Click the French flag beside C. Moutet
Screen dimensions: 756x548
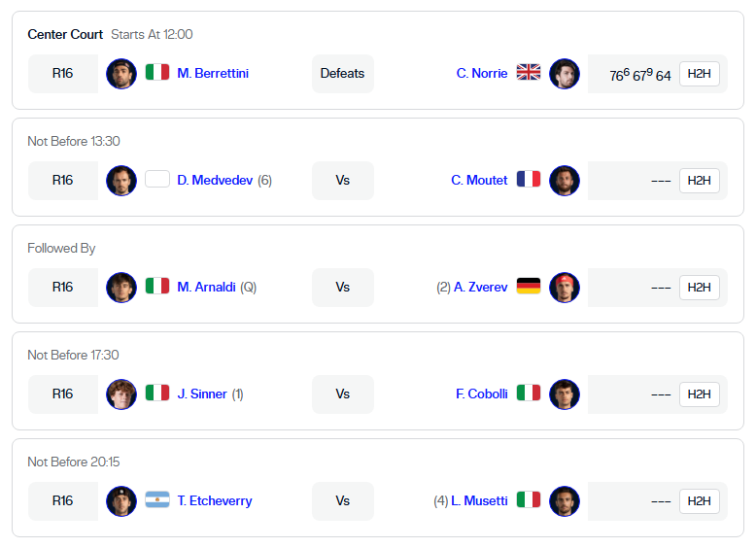point(529,180)
